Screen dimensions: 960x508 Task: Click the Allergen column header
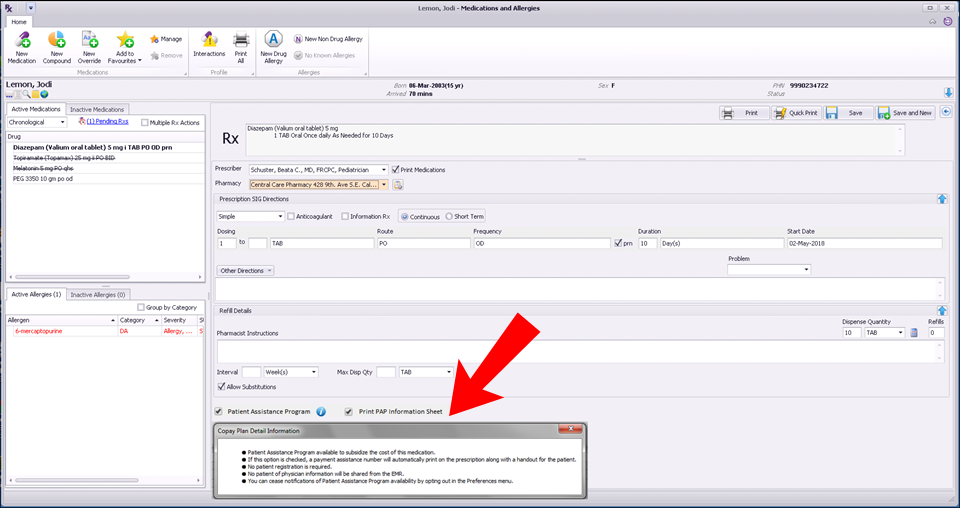61,320
